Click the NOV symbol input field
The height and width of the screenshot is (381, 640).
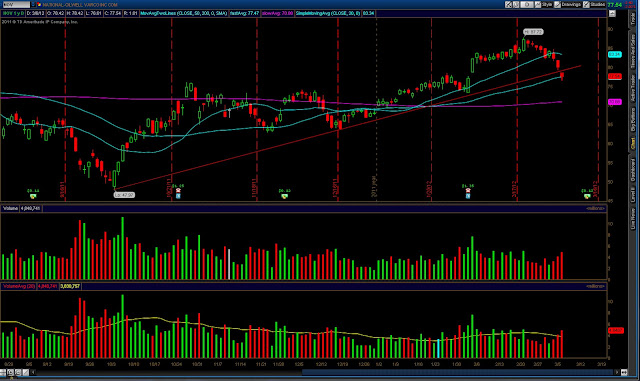click(16, 4)
